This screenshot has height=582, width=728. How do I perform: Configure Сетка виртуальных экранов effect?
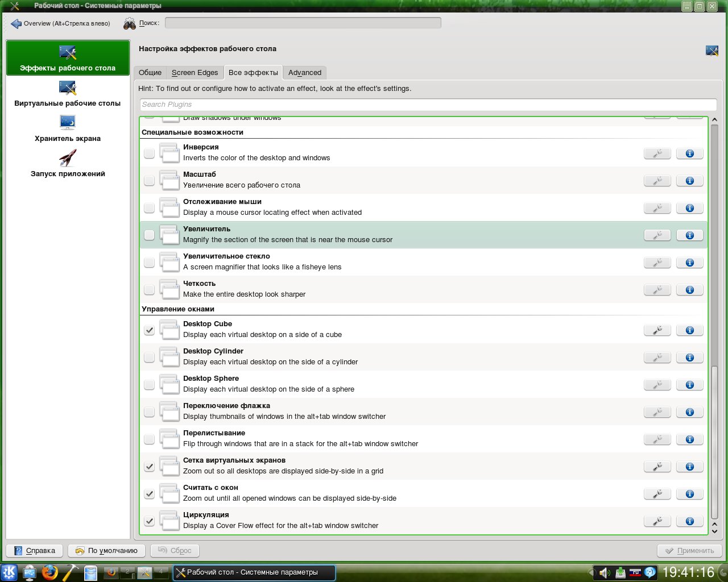(657, 467)
